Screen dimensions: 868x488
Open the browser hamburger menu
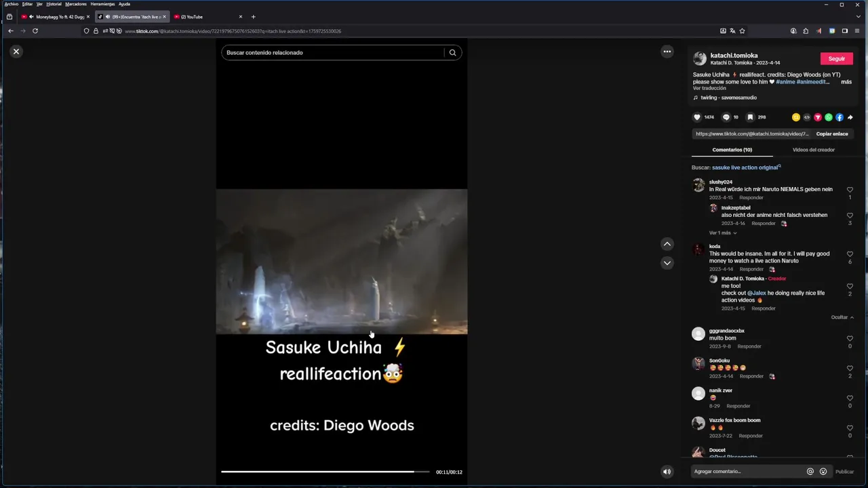coord(858,31)
